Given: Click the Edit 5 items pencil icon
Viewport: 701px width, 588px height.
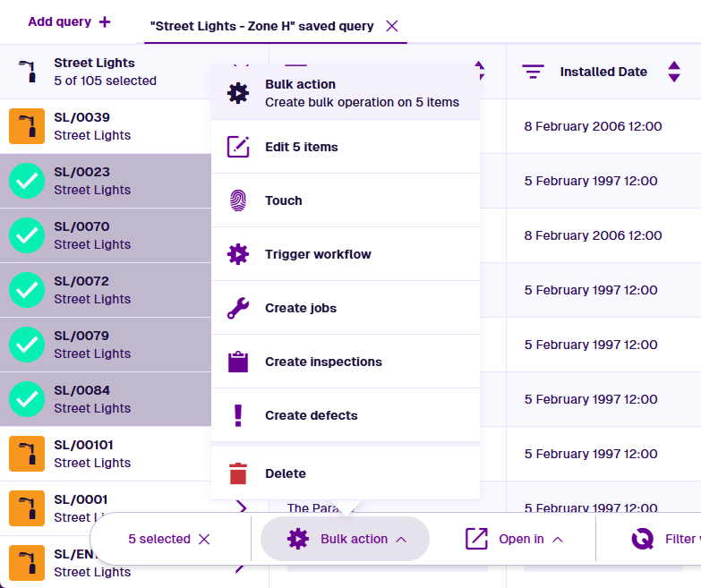Looking at the screenshot, I should click(238, 147).
